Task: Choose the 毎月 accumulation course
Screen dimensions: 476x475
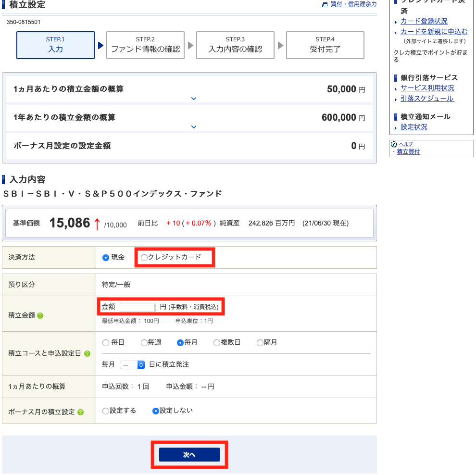Action: [x=180, y=343]
